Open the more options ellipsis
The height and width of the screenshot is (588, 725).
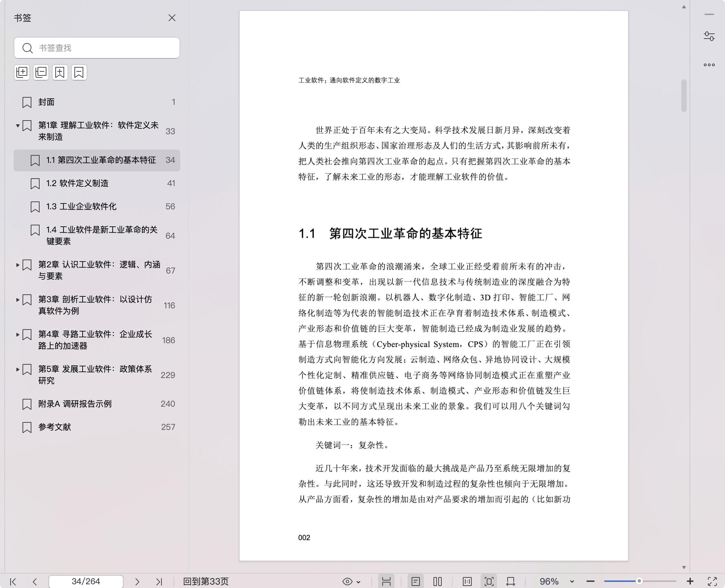[x=709, y=65]
